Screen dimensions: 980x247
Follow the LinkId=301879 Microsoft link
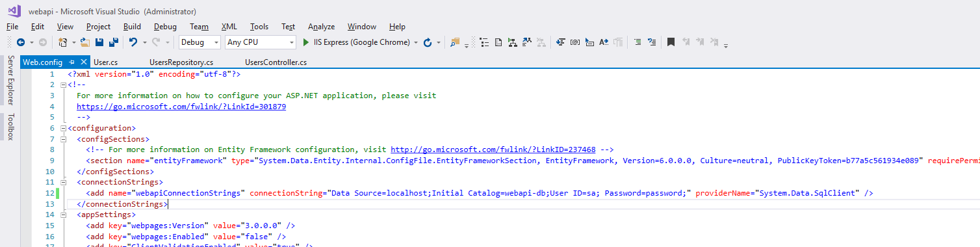point(181,107)
